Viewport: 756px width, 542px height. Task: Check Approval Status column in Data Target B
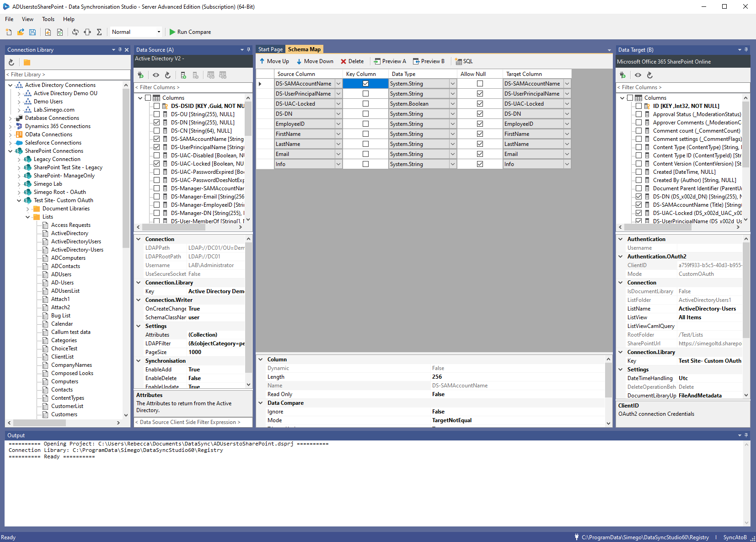[639, 114]
